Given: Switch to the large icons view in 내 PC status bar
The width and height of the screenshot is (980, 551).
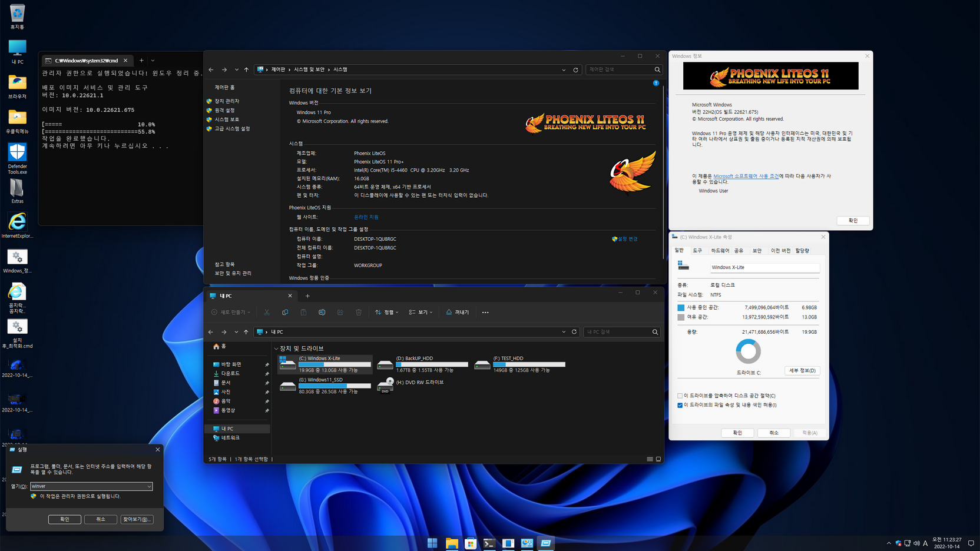Looking at the screenshot, I should (x=658, y=459).
